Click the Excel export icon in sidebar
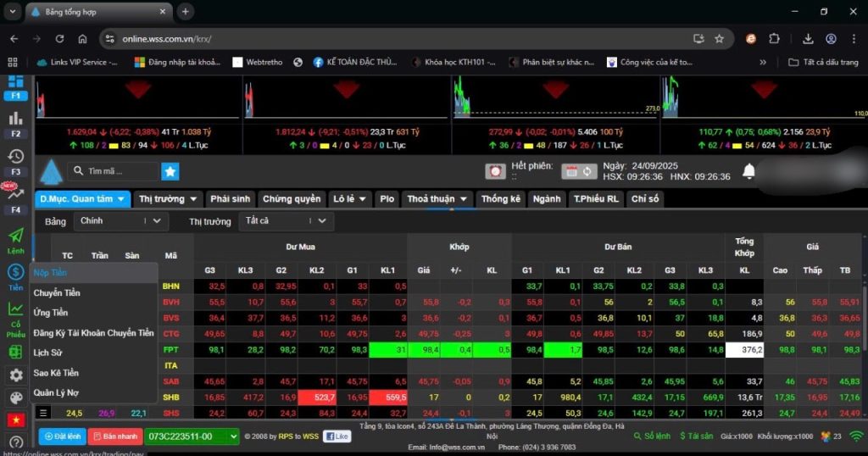 click(15, 353)
